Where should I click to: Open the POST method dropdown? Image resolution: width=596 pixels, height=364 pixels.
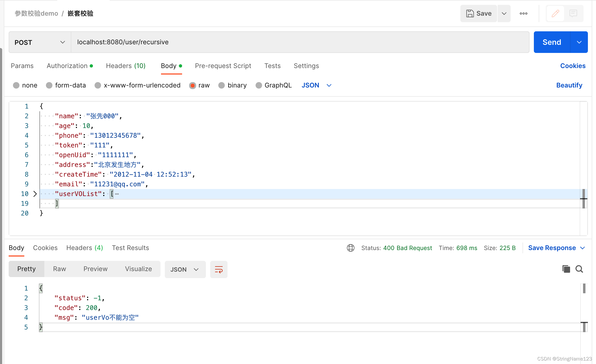(62, 42)
